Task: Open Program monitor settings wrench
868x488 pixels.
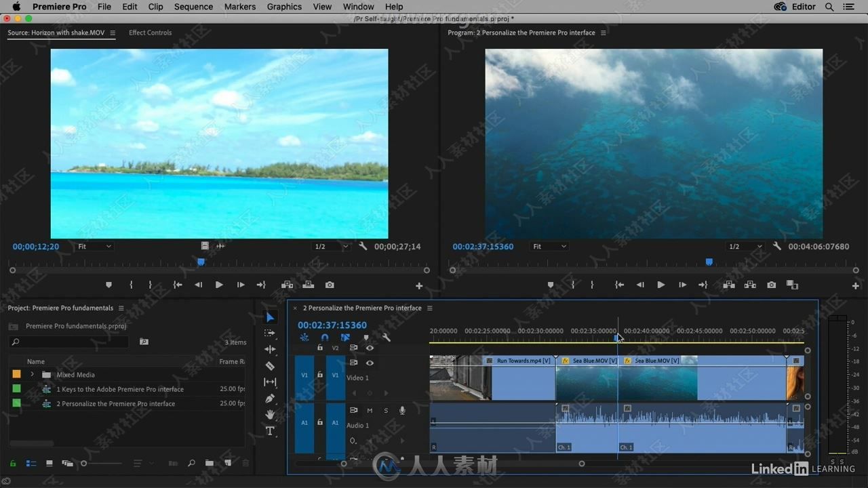Action: [777, 246]
